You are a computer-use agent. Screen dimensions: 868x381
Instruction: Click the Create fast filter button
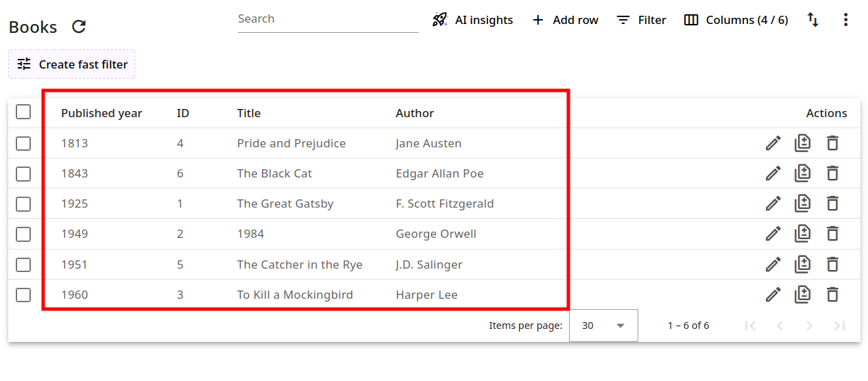pyautogui.click(x=72, y=64)
